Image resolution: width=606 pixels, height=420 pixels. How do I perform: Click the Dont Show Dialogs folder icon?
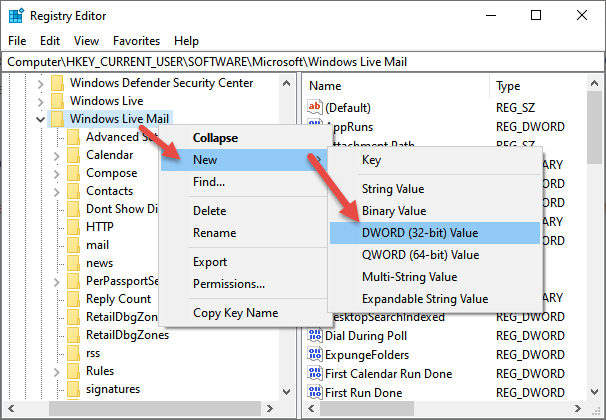coord(73,209)
